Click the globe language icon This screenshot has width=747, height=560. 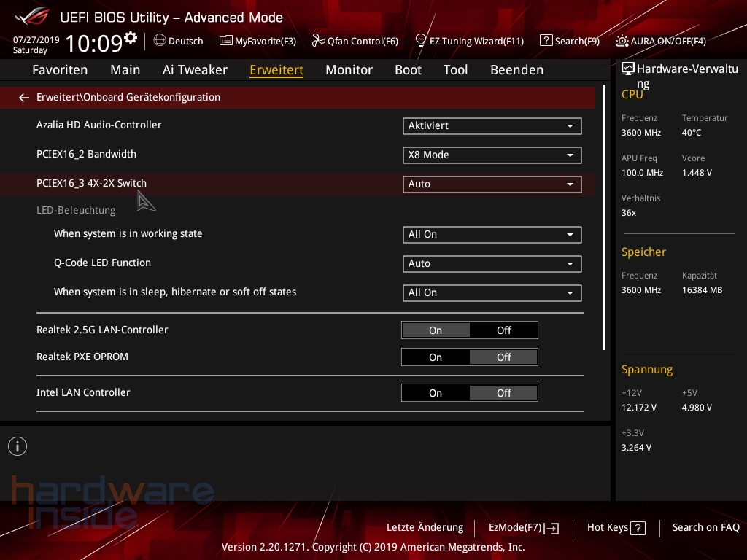(160, 41)
